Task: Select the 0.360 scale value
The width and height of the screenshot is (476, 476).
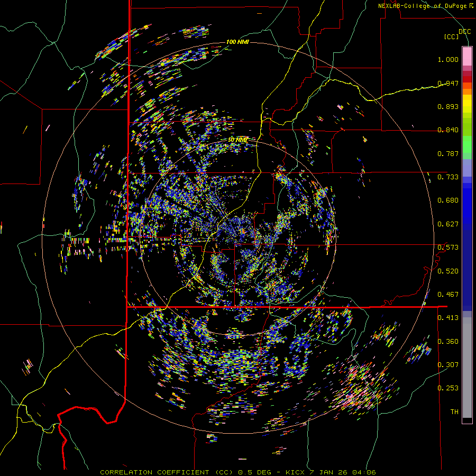Action: tap(448, 342)
